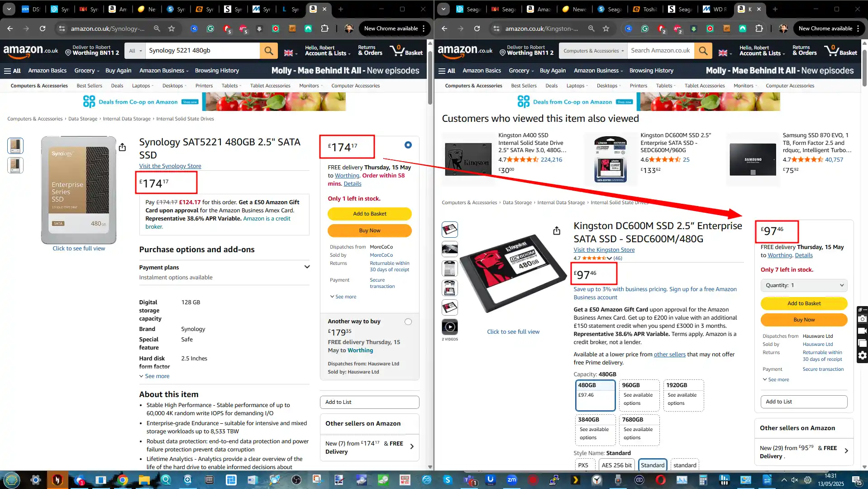
Task: Choose the 1920GB capacity option
Action: pyautogui.click(x=683, y=395)
